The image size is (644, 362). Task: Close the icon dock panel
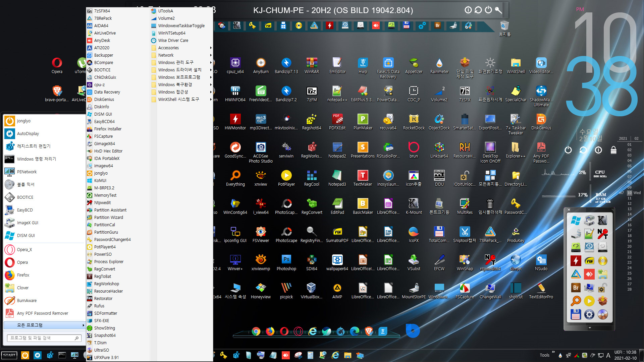tap(569, 210)
